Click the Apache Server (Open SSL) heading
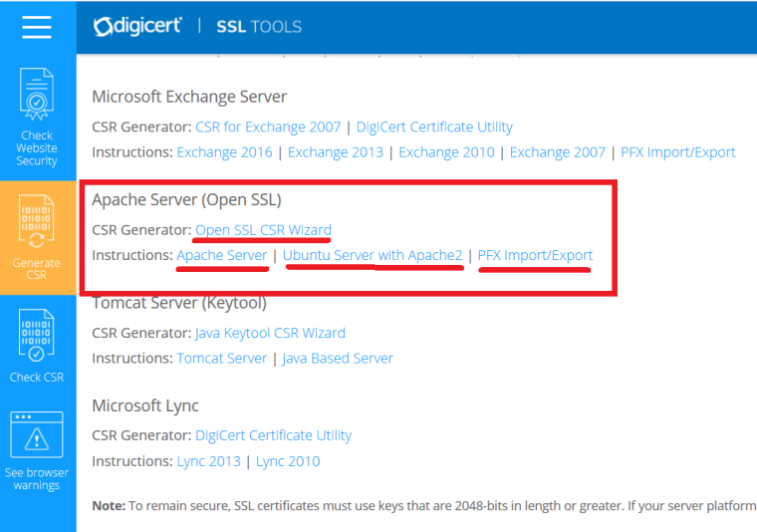Image resolution: width=757 pixels, height=532 pixels. [186, 200]
